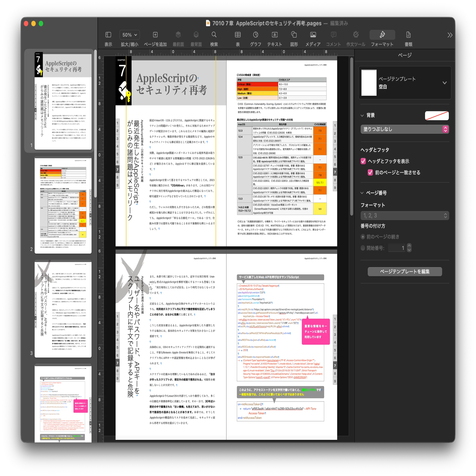The width and height of the screenshot is (476, 476).
Task: Expand the ページテンプレート 空白 chooser
Action: 405,83
